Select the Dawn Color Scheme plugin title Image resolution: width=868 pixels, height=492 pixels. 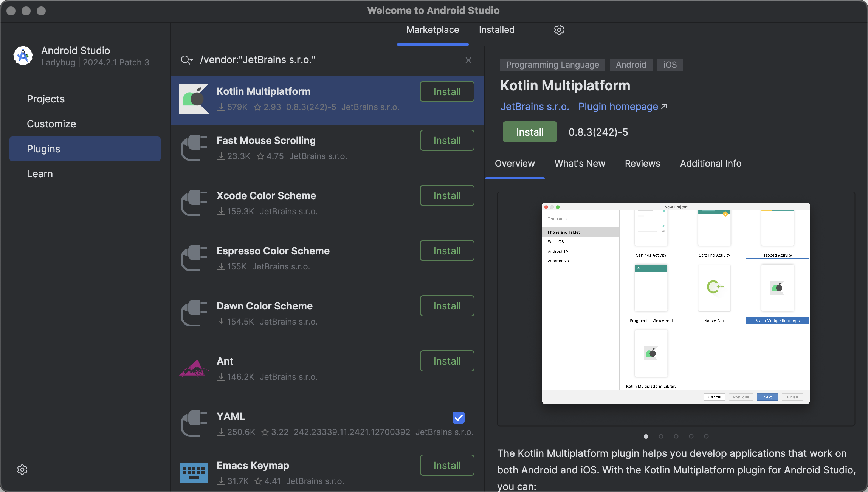265,306
